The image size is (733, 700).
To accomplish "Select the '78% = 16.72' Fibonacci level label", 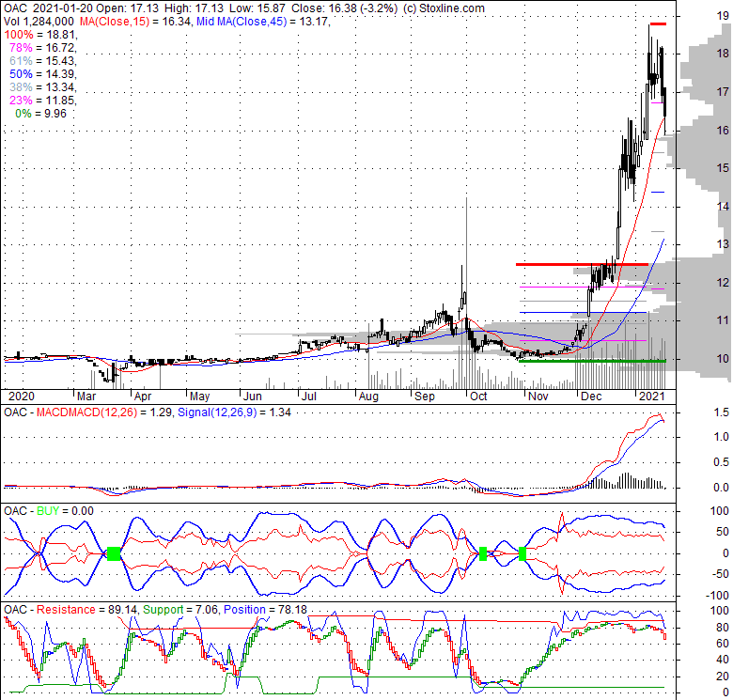I will (x=42, y=48).
